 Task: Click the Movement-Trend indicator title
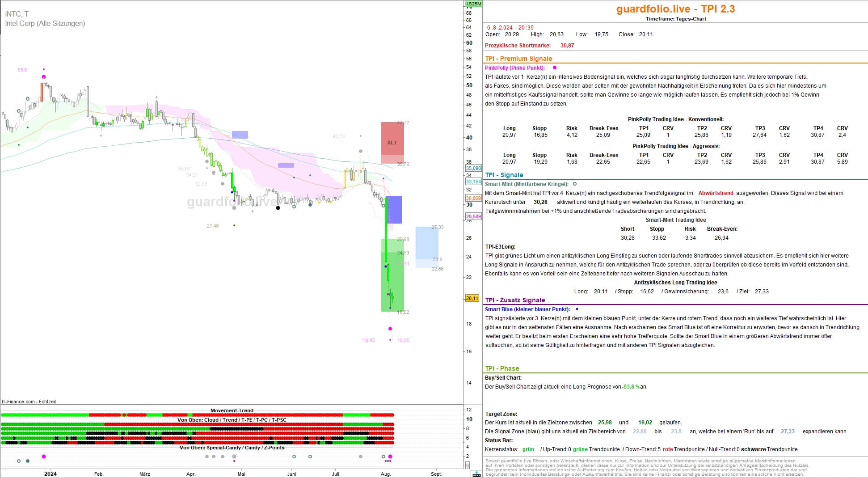tap(232, 410)
